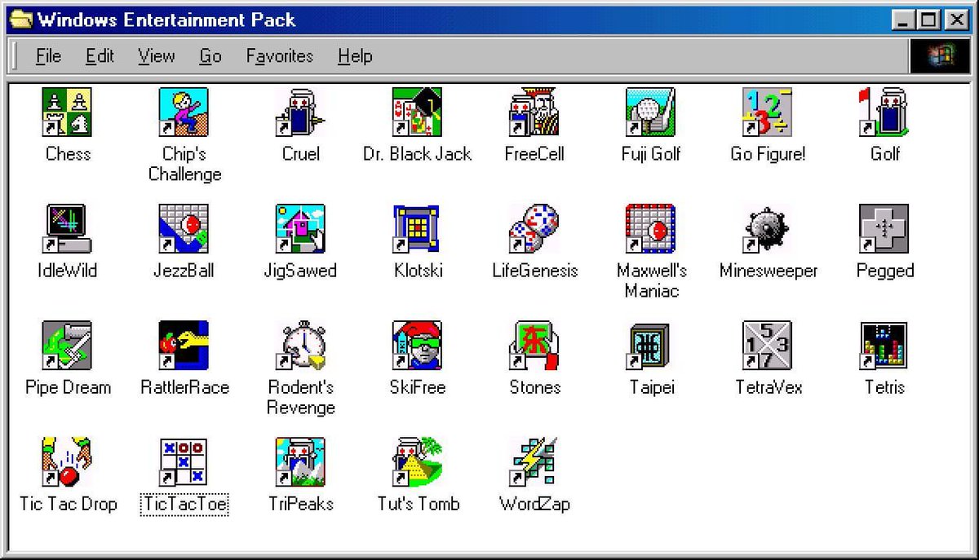
Task: Click the Golf card game icon
Action: click(x=884, y=112)
